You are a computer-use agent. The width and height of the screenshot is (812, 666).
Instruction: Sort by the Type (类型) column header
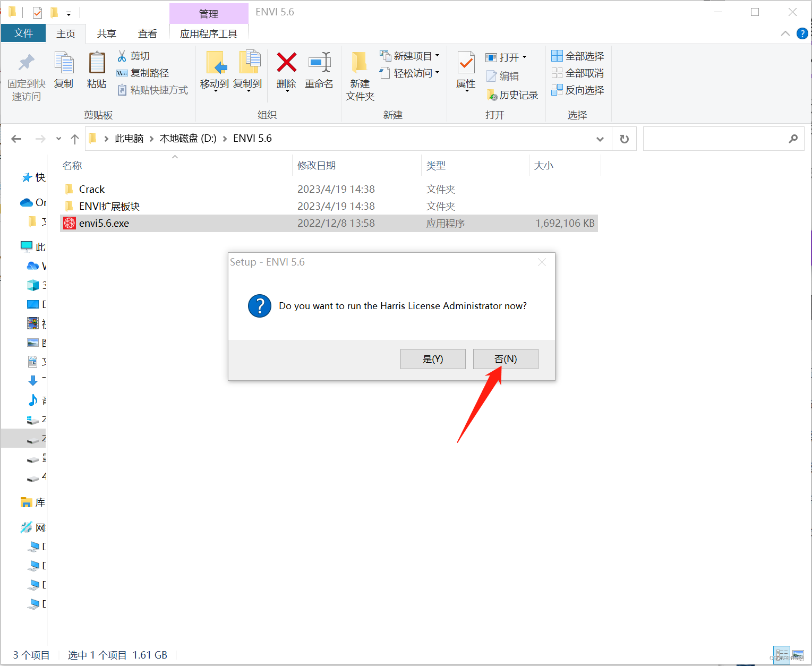(436, 165)
